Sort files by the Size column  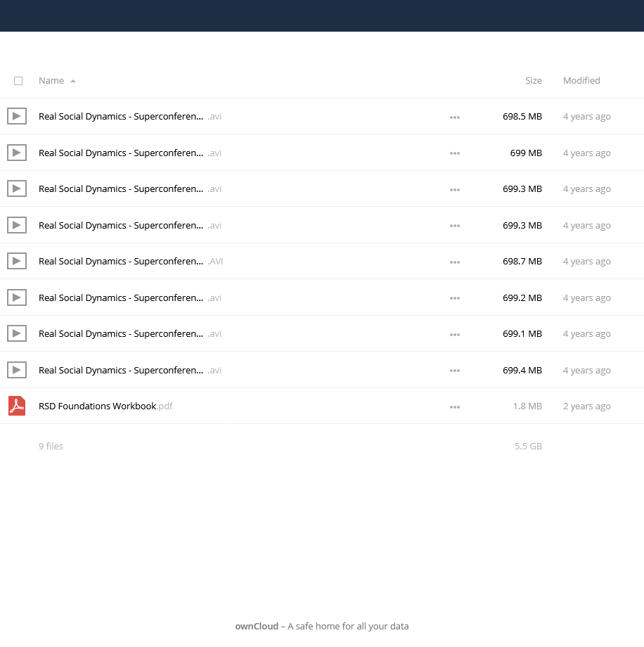point(533,81)
